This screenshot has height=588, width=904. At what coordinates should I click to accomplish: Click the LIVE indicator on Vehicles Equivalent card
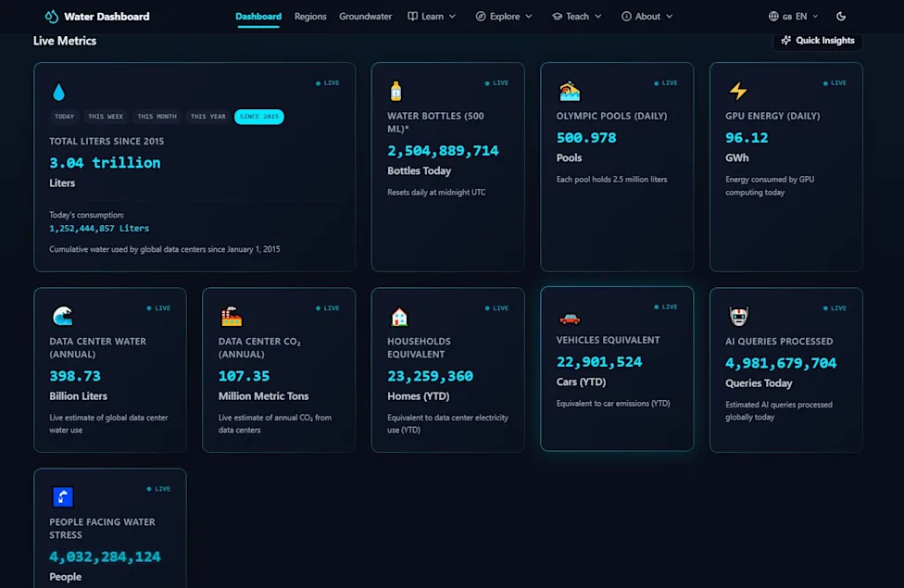pyautogui.click(x=666, y=307)
